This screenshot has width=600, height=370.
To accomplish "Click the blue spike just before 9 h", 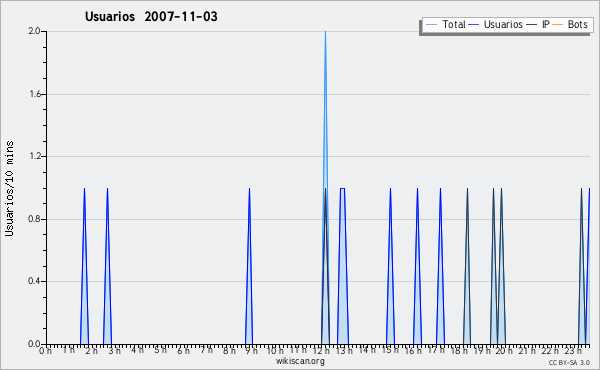I will click(x=249, y=266).
